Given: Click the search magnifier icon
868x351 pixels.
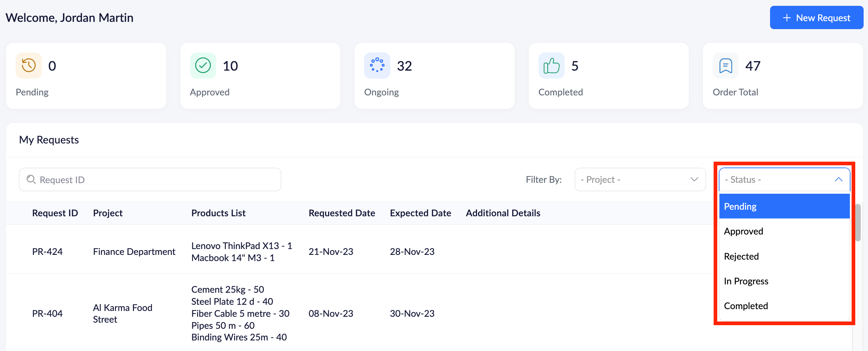Looking at the screenshot, I should click(31, 180).
